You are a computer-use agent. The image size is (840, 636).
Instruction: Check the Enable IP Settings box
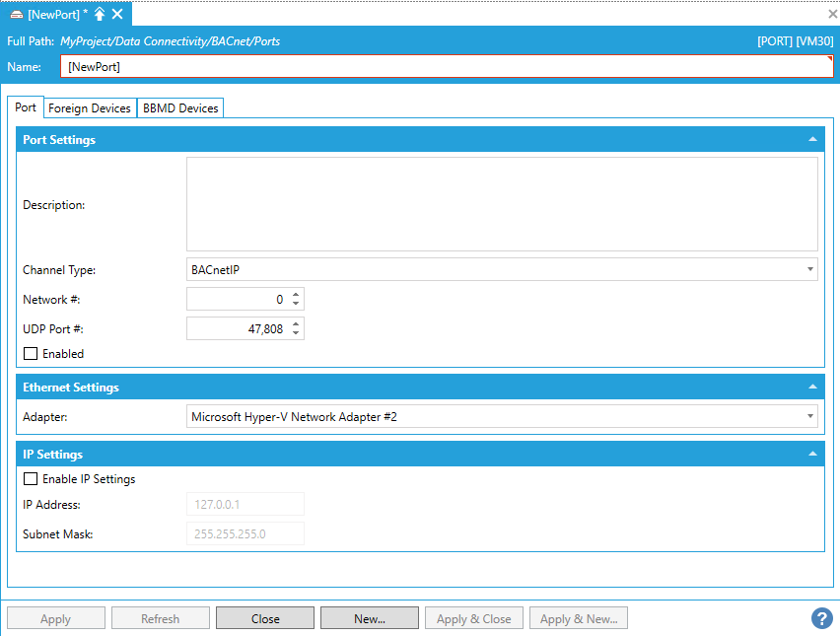click(31, 479)
